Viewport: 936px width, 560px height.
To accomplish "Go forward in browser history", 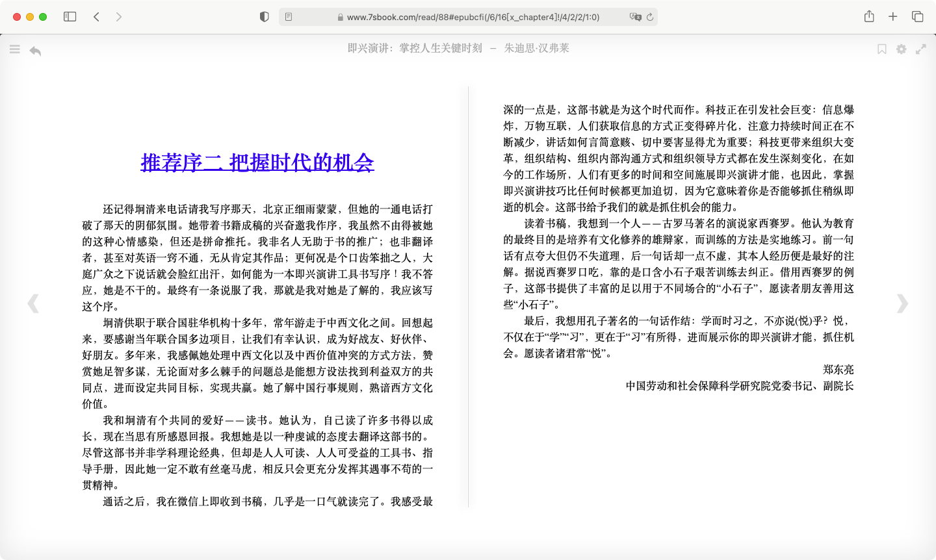I will 118,17.
